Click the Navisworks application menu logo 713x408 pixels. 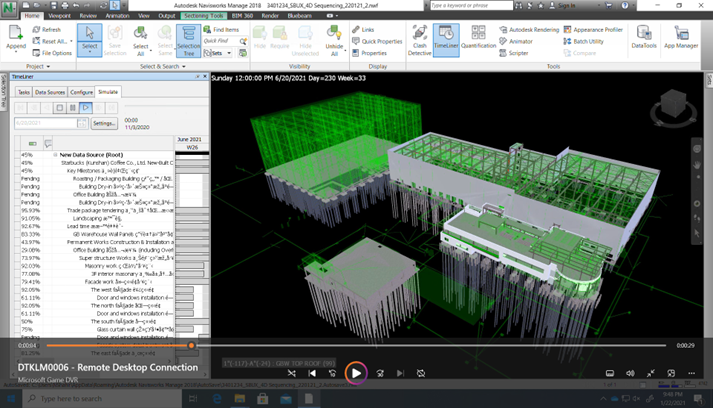[9, 8]
